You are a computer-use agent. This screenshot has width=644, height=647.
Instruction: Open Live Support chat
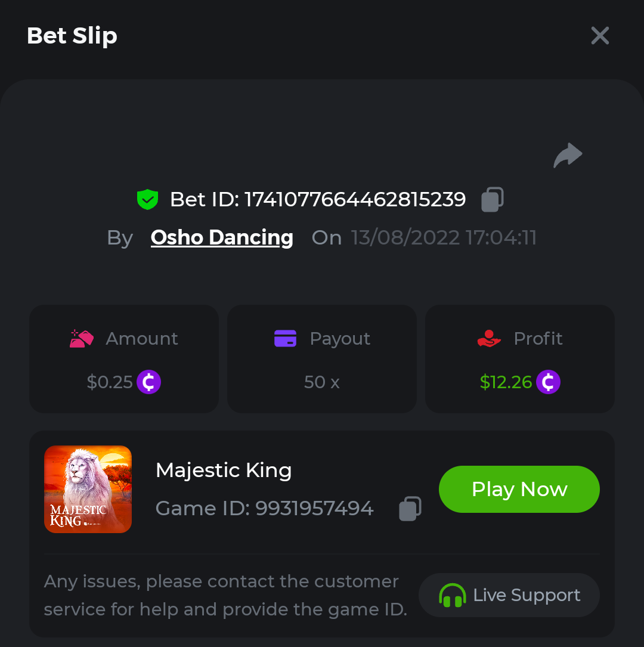[x=509, y=595]
